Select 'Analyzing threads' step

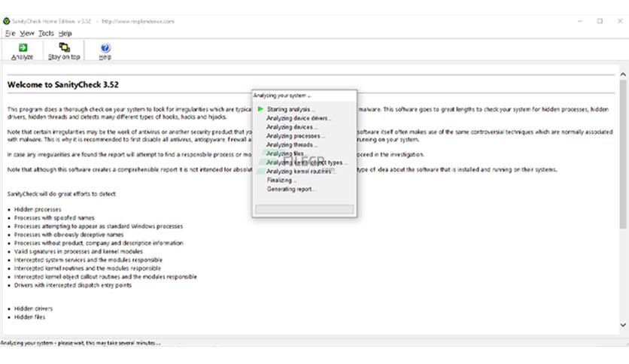point(292,144)
